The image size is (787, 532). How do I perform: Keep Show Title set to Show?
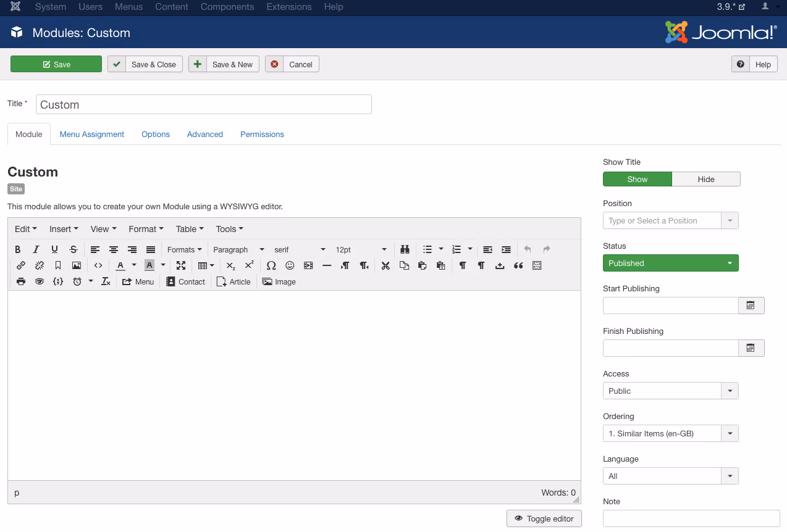637,179
